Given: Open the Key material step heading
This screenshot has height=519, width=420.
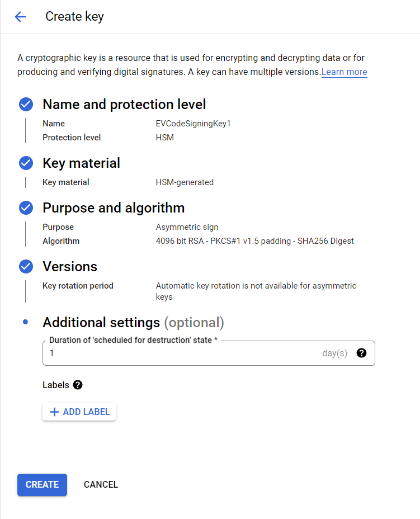Looking at the screenshot, I should tap(81, 163).
